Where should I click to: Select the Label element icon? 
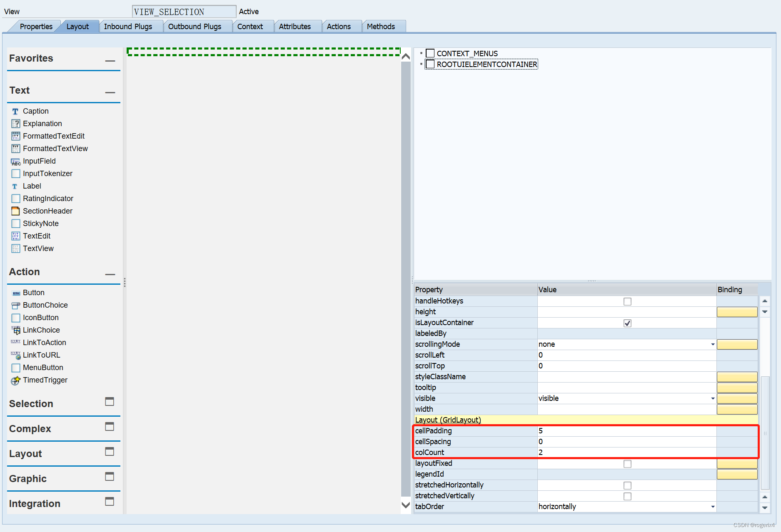coord(15,186)
